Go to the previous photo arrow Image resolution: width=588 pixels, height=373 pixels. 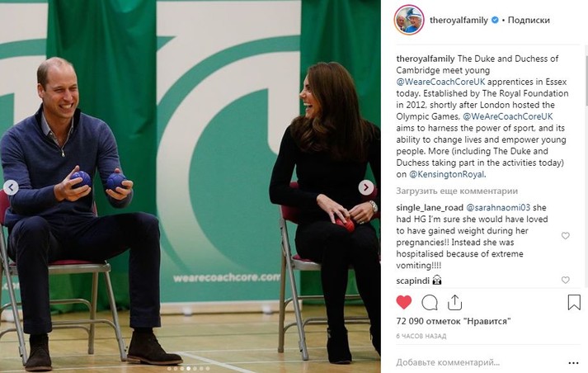11,187
